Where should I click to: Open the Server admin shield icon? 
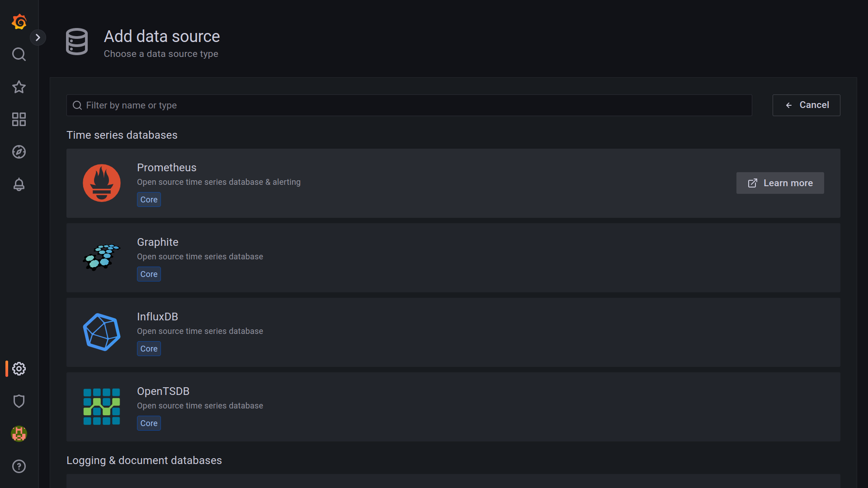[x=19, y=401]
